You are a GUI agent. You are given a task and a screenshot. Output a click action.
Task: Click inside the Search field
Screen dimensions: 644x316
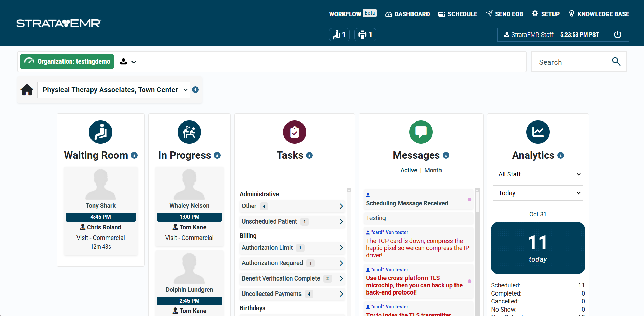click(574, 62)
